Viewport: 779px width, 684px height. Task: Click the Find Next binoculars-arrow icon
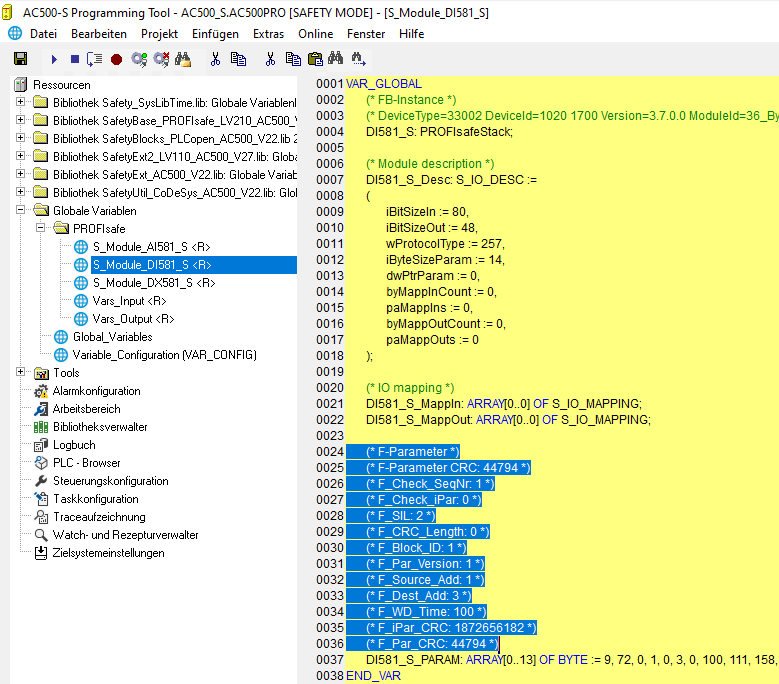(x=358, y=60)
